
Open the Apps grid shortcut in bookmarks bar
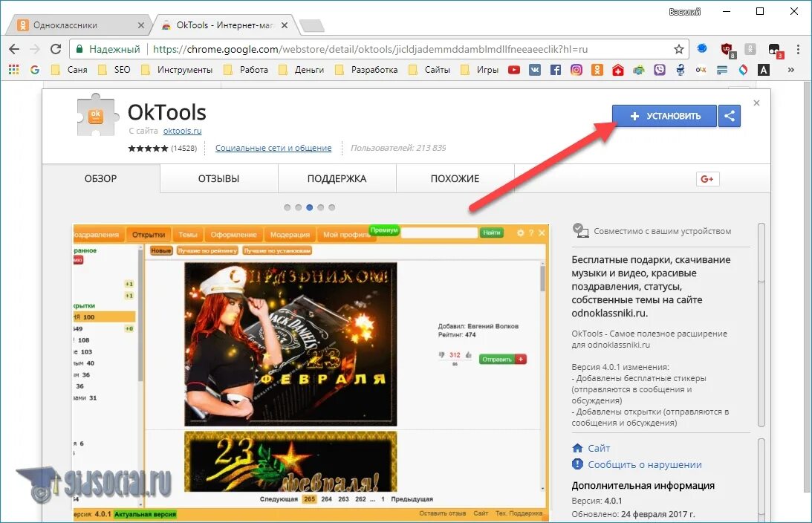pos(14,70)
